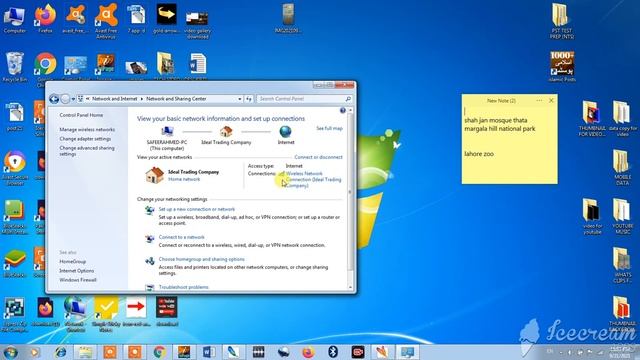Click Control Panel Home link
The image size is (640, 360).
(x=81, y=115)
